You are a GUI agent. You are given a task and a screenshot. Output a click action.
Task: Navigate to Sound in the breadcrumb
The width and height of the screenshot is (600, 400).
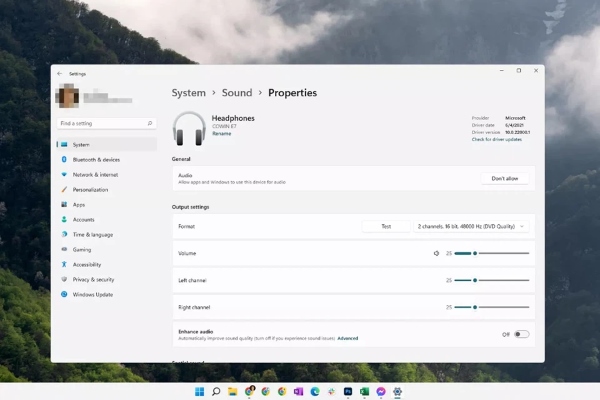(237, 93)
